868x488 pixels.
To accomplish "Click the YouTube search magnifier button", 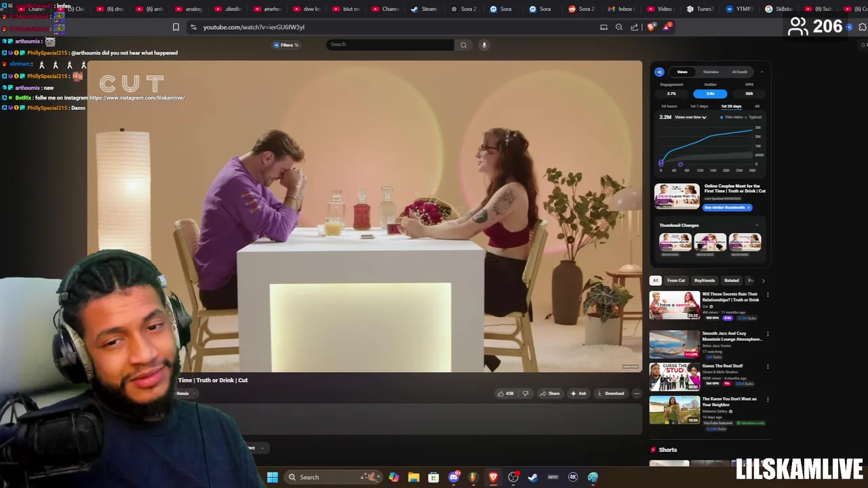I will [x=463, y=45].
